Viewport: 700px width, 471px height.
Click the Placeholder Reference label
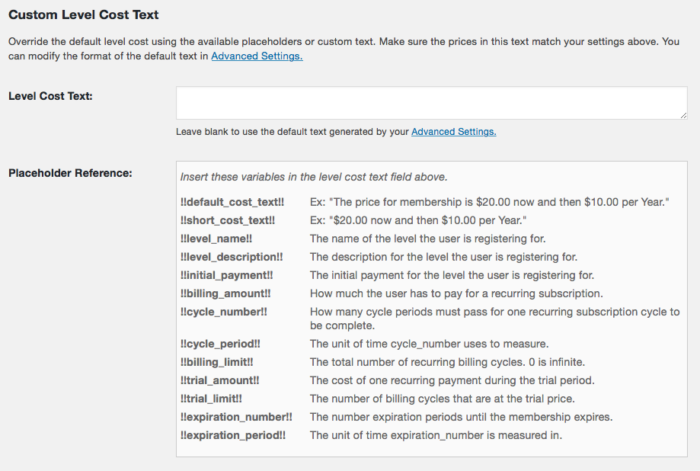(70, 173)
